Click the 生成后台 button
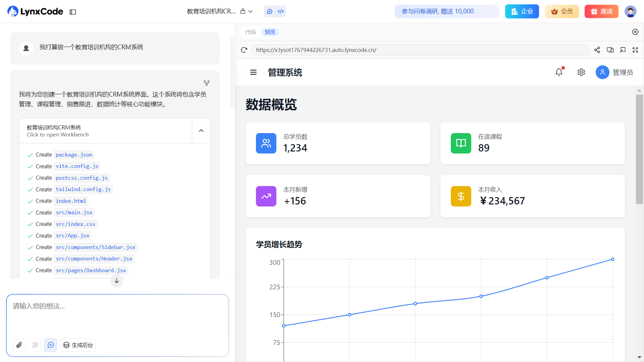Viewport: 644px width, 362px height. tap(78, 345)
